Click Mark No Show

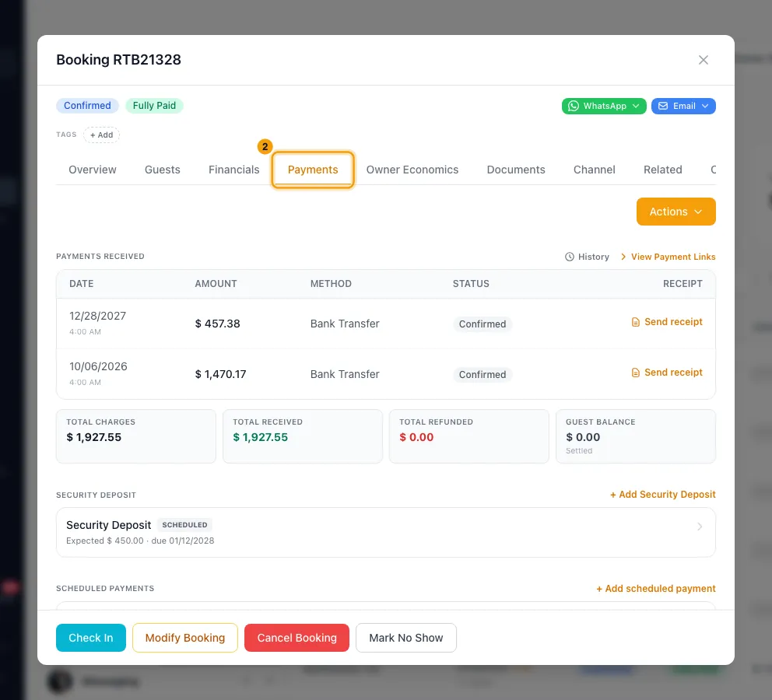coord(406,638)
